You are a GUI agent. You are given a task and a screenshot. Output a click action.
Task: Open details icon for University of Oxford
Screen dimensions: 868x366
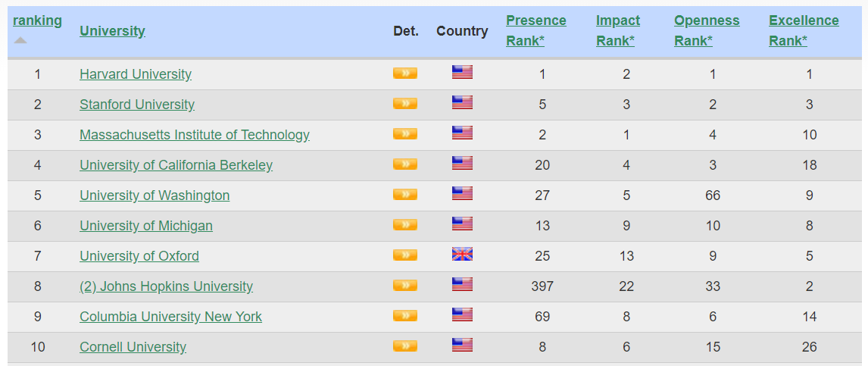[x=404, y=255]
